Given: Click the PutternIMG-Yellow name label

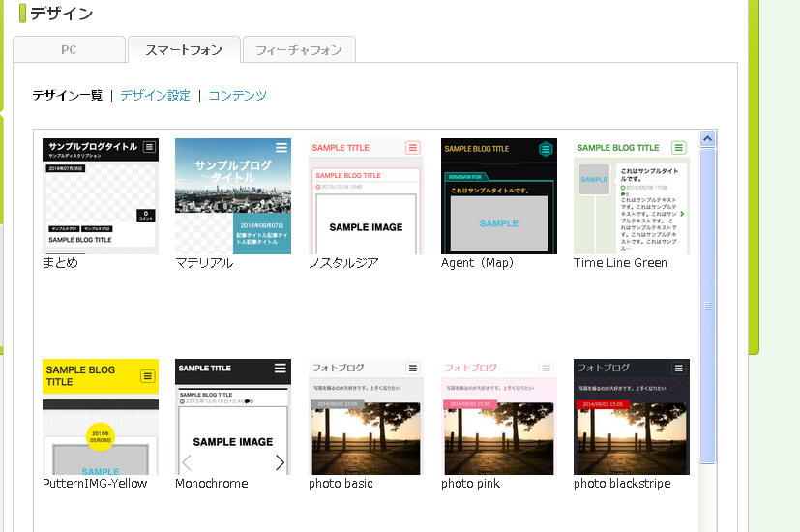Looking at the screenshot, I should (x=95, y=483).
